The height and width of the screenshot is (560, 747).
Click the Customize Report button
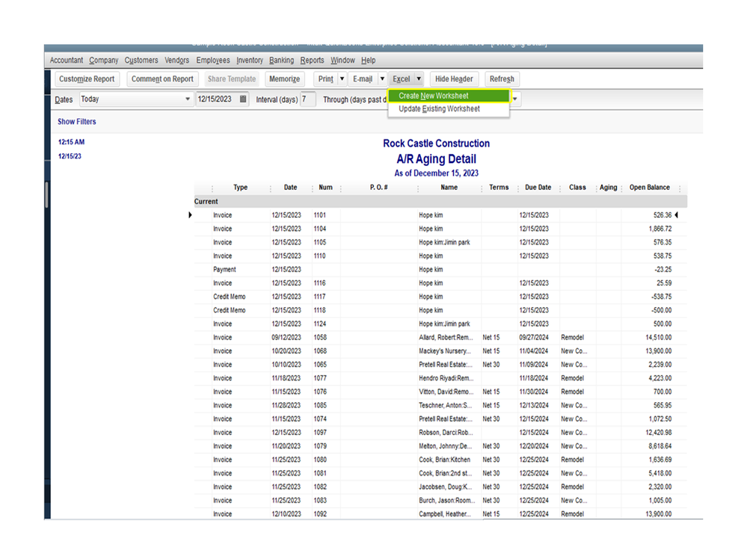[87, 79]
